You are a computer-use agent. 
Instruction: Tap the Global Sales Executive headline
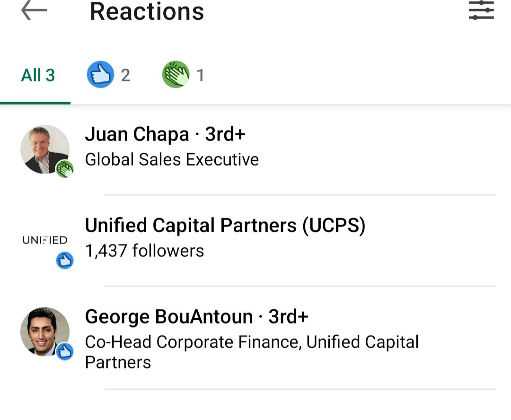(172, 160)
